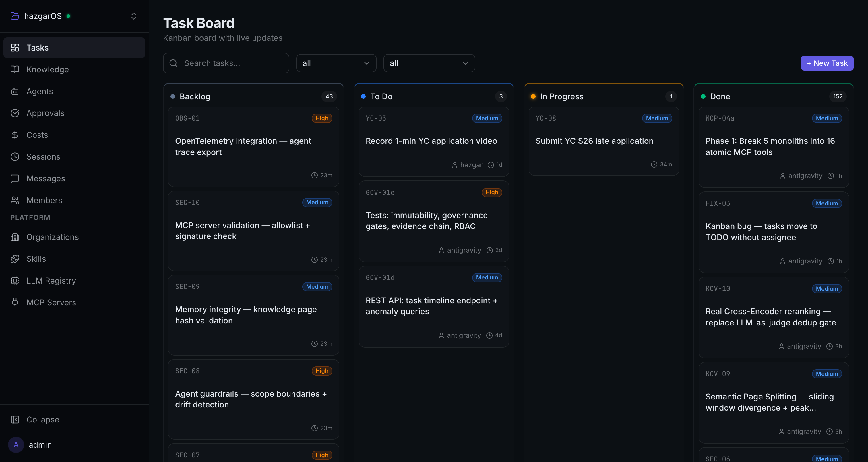Image resolution: width=868 pixels, height=462 pixels.
Task: Navigate to Approvals in the sidebar
Action: pos(74,113)
